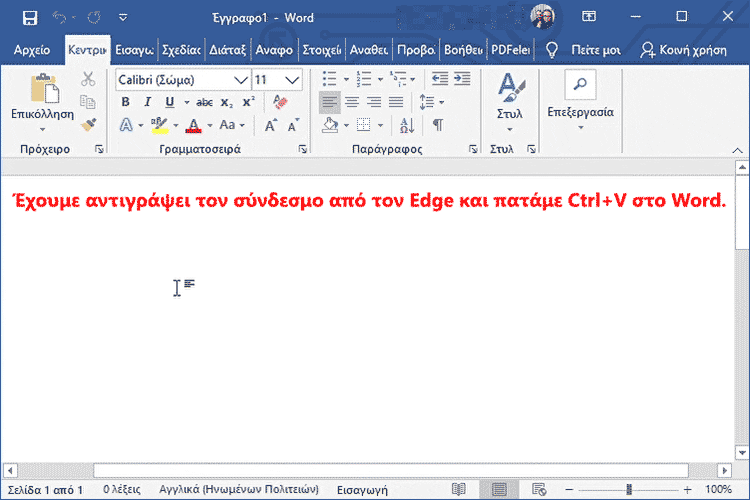Click the Shading paint bucket icon
750x500 pixels.
[330, 125]
